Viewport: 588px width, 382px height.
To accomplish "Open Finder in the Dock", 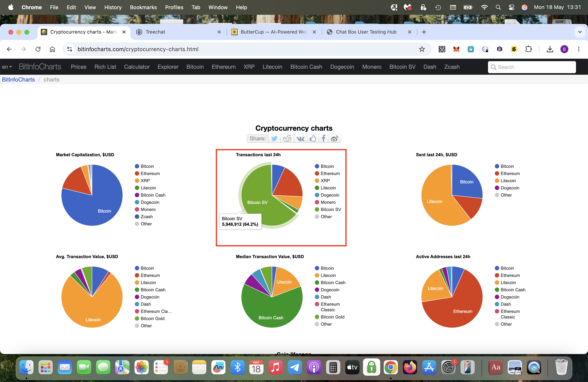I will point(26,367).
